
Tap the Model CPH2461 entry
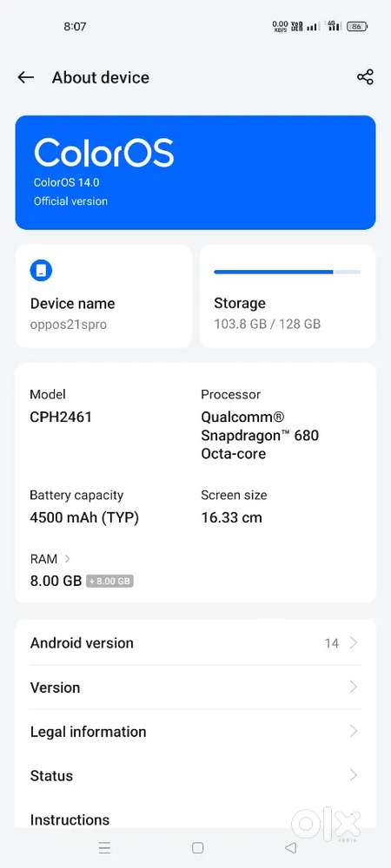pos(61,405)
